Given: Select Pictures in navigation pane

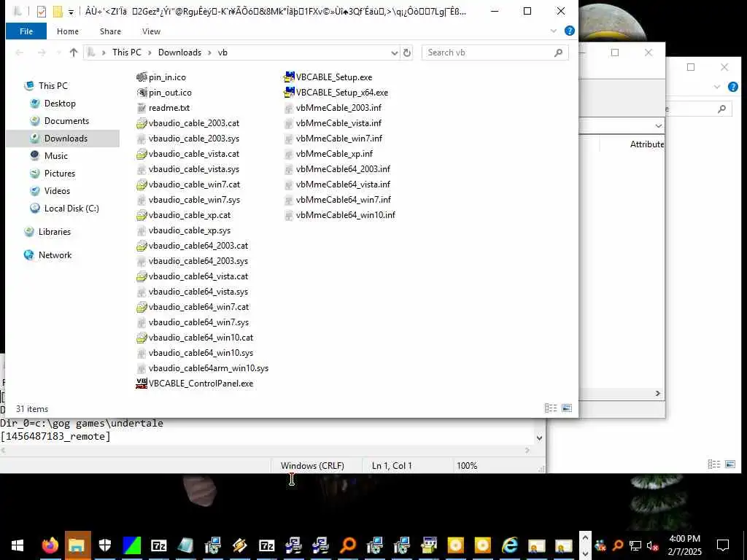Looking at the screenshot, I should (x=60, y=174).
